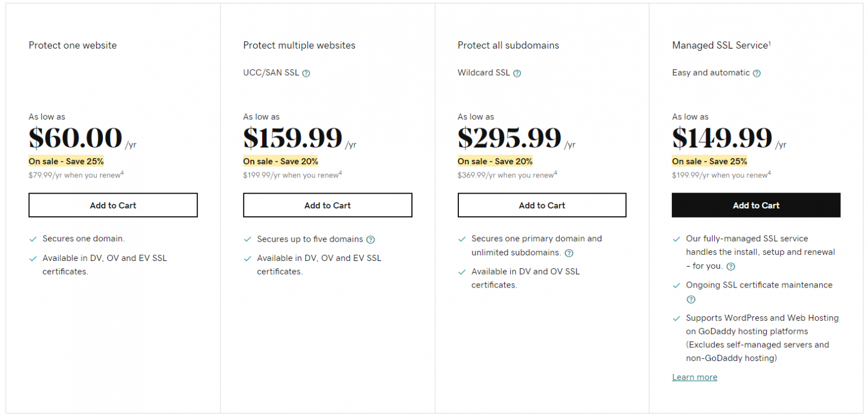Select the "On sale - Save 25%" badge
Screen dimensions: 868x418
tap(66, 161)
